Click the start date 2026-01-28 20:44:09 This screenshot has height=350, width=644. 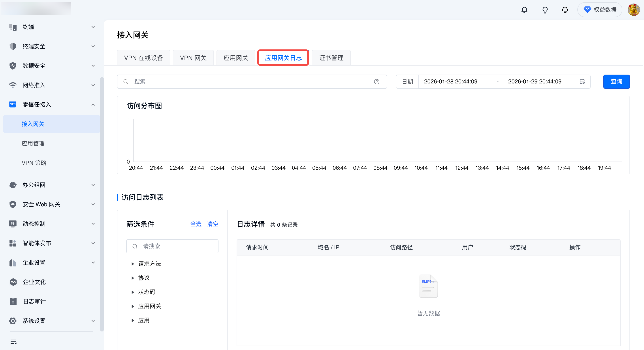pos(450,81)
